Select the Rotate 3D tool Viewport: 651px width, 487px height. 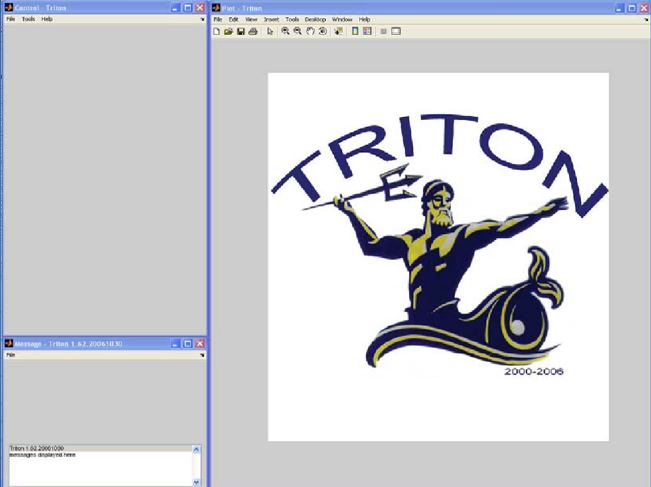tap(322, 31)
